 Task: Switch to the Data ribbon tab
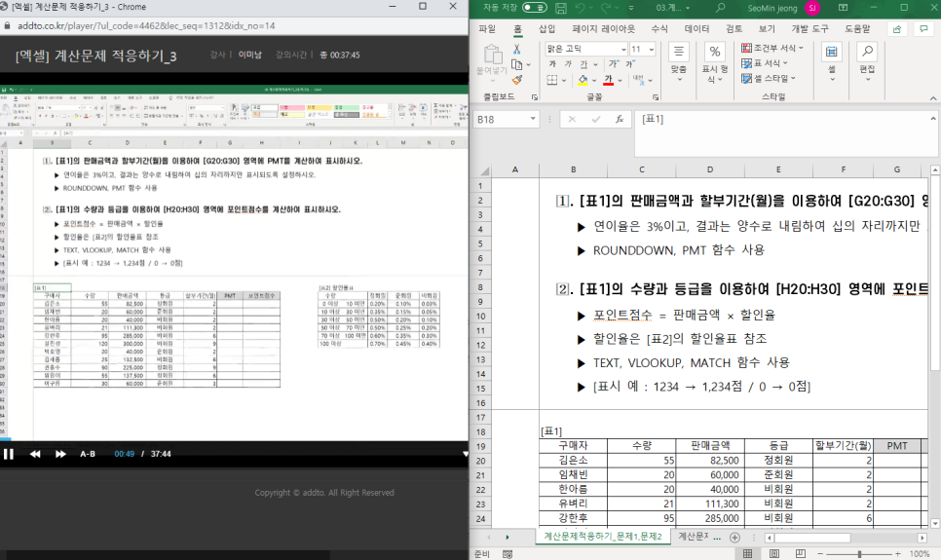click(696, 29)
